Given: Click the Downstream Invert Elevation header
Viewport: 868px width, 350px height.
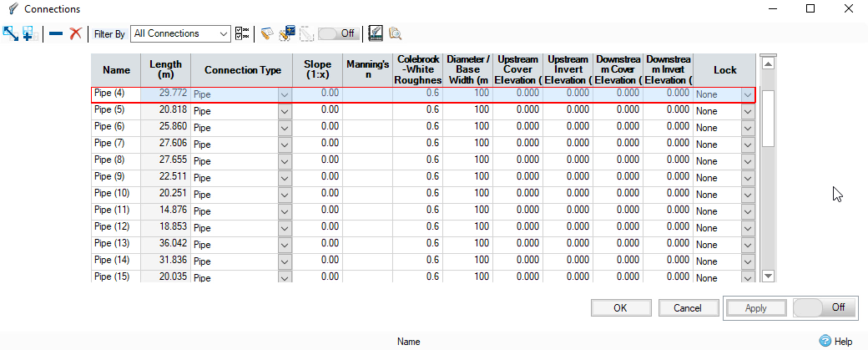Looking at the screenshot, I should click(x=669, y=70).
